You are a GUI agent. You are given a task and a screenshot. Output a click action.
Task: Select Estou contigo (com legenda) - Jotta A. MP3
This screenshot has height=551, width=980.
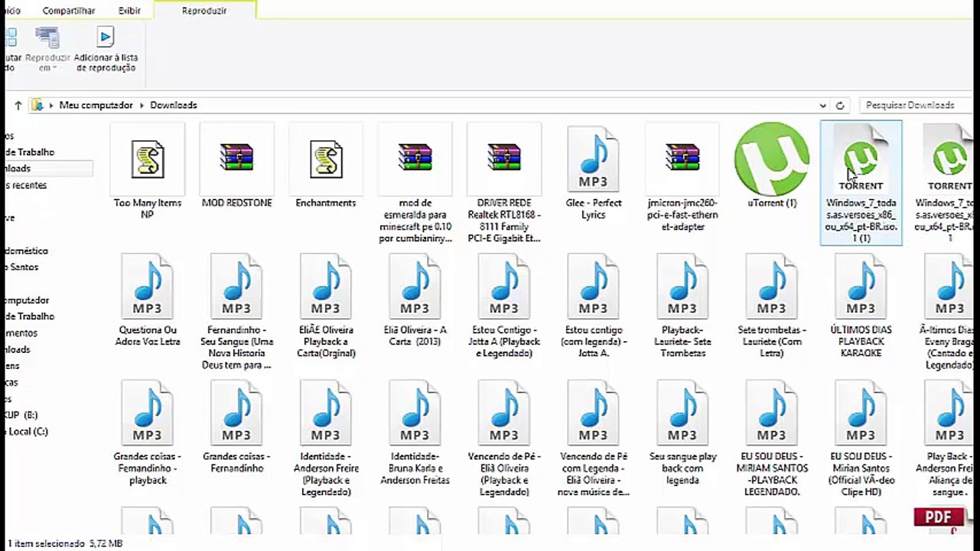tap(593, 286)
